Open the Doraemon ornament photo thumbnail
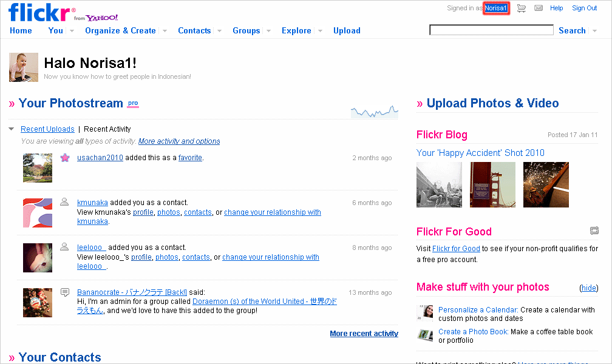The image size is (612, 364). pos(38,302)
